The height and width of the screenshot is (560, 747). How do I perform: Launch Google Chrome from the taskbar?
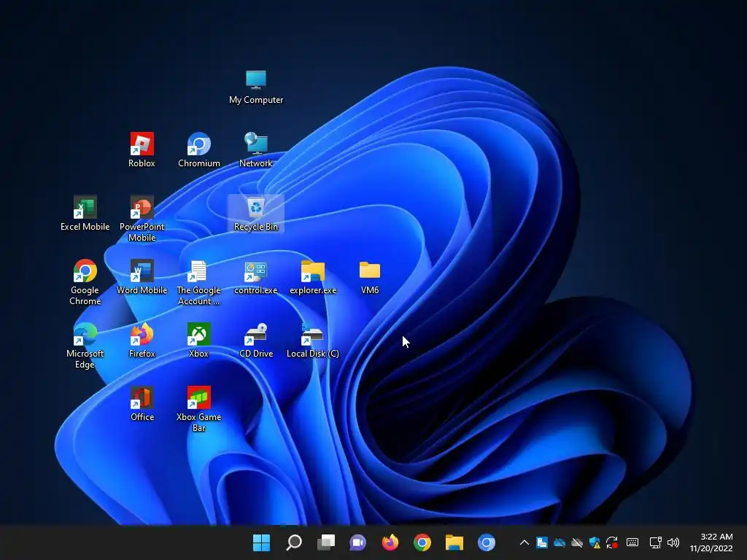tap(422, 542)
